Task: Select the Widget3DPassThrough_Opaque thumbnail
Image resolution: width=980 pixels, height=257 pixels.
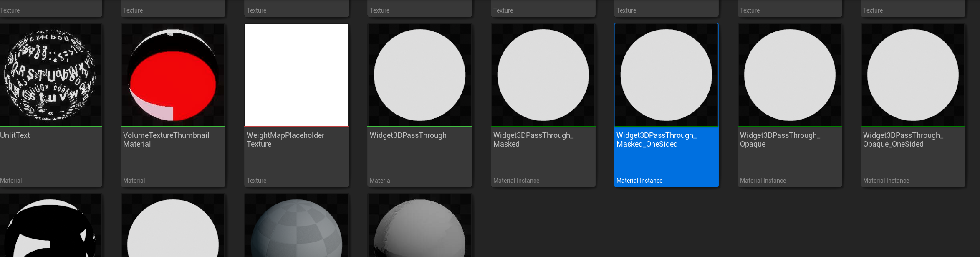Action: point(790,75)
